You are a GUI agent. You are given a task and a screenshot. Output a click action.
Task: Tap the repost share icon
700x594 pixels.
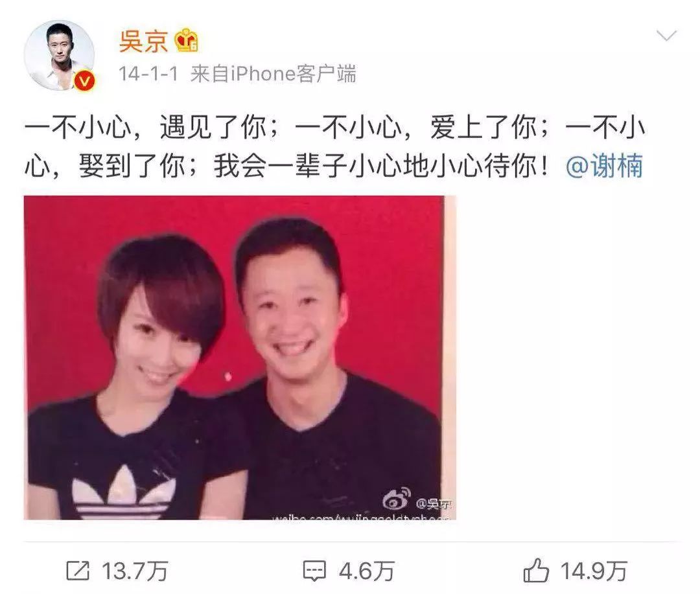tap(78, 570)
